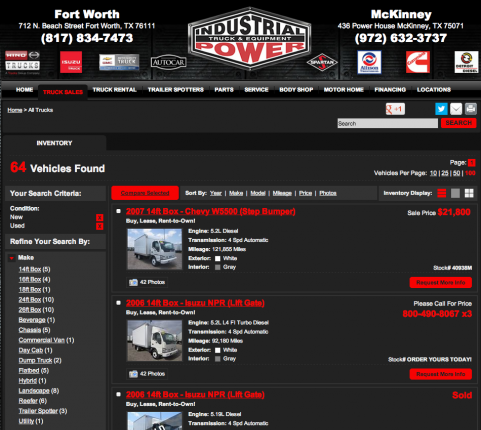Image resolution: width=481 pixels, height=430 pixels.
Task: Click the Cummins brand logo
Action: (x=418, y=62)
